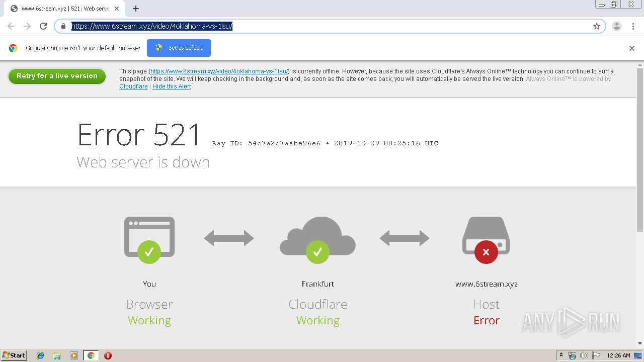Click the Chrome taskbar icon
This screenshot has width=644, height=362.
coord(91,355)
